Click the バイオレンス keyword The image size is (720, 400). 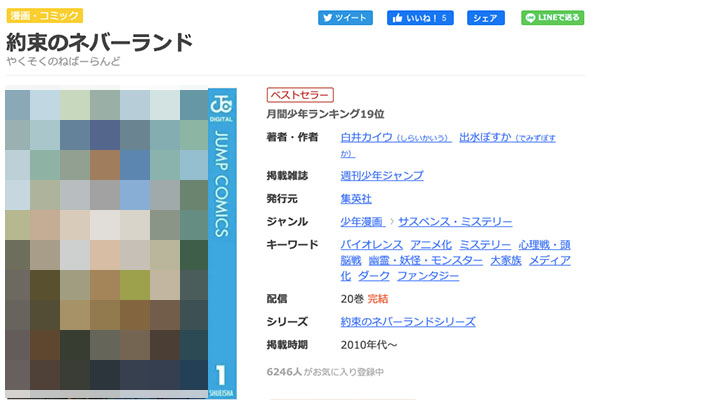tap(372, 245)
